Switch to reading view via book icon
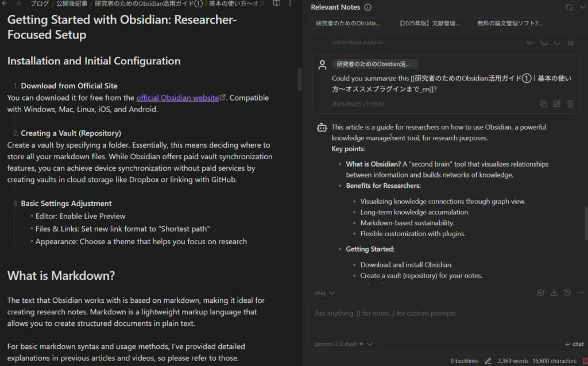The height and width of the screenshot is (366, 588). [276, 3]
